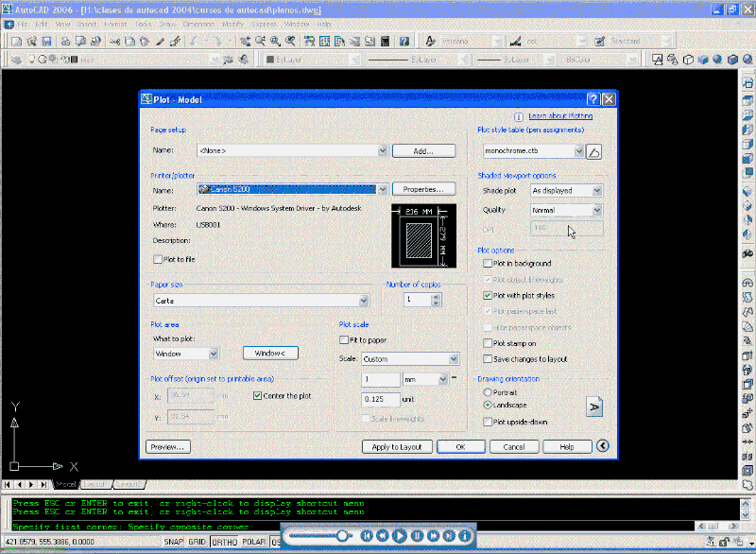Enable the Fit to paper checkbox
756x554 pixels.
pyautogui.click(x=344, y=340)
